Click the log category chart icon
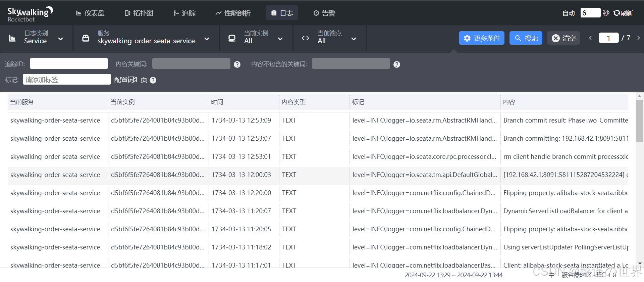 12,38
